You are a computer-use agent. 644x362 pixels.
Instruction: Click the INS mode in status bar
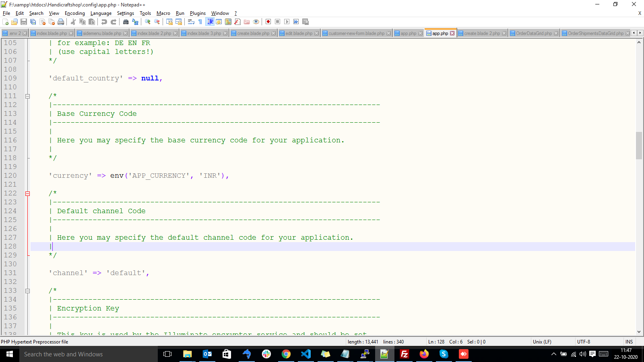(629, 342)
